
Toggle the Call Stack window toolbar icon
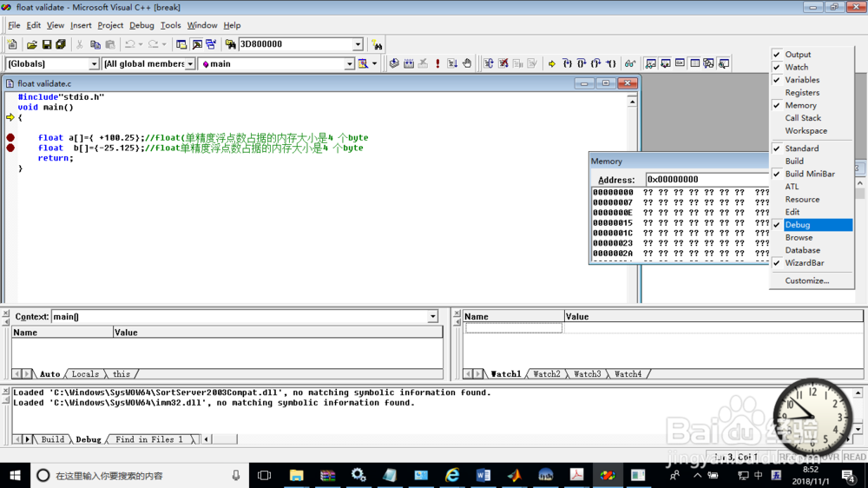708,63
